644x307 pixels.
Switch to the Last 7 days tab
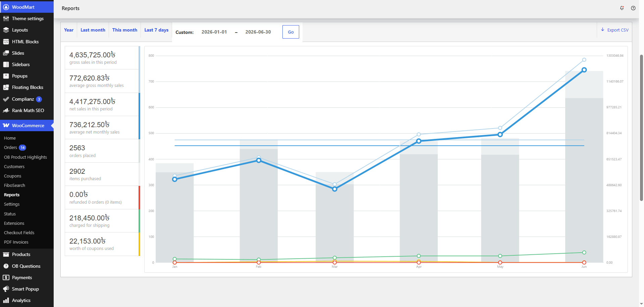pyautogui.click(x=156, y=30)
